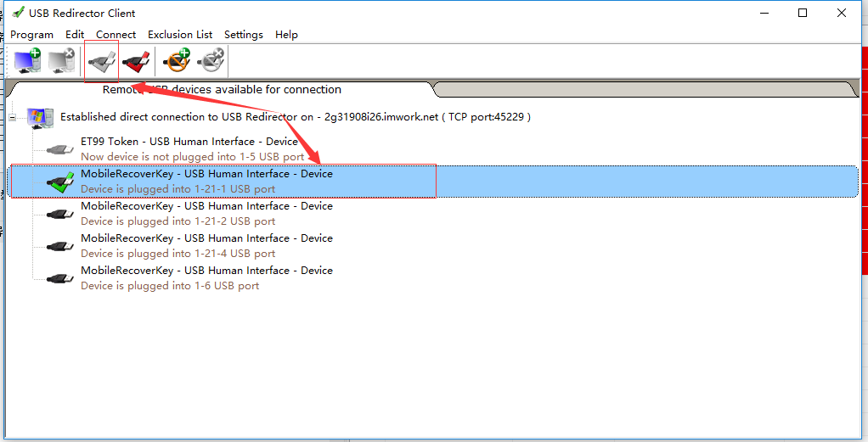
Task: Select MobileRecoverKey on 1-6 USB port
Action: coord(206,277)
